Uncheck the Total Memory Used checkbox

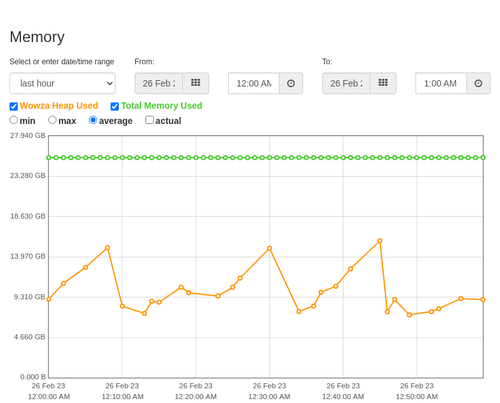(x=115, y=106)
